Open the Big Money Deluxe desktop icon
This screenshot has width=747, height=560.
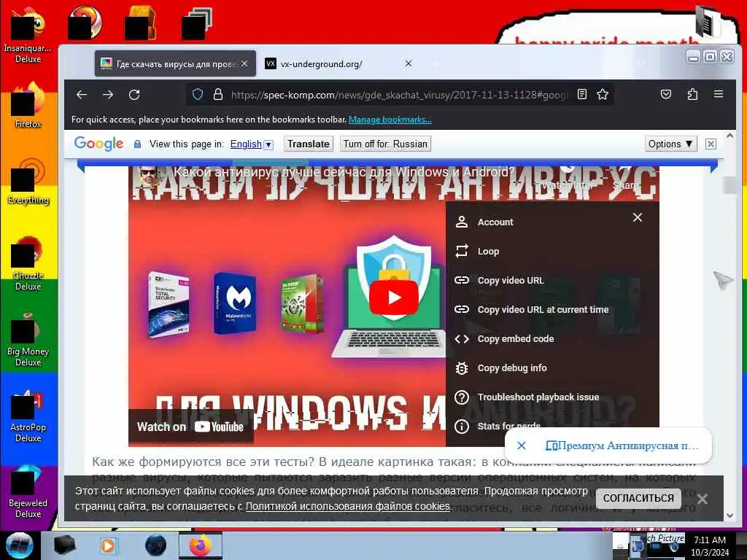point(28,339)
